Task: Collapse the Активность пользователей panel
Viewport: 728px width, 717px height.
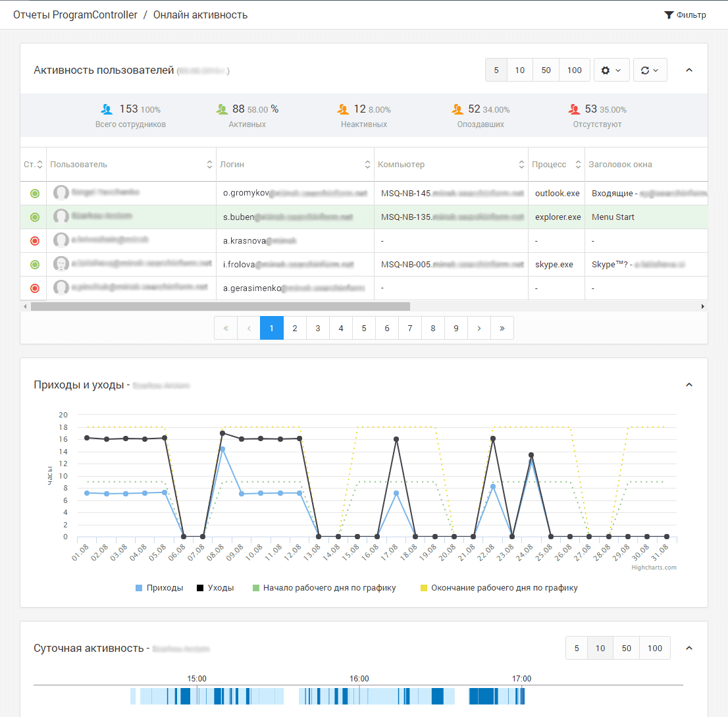Action: coord(689,70)
